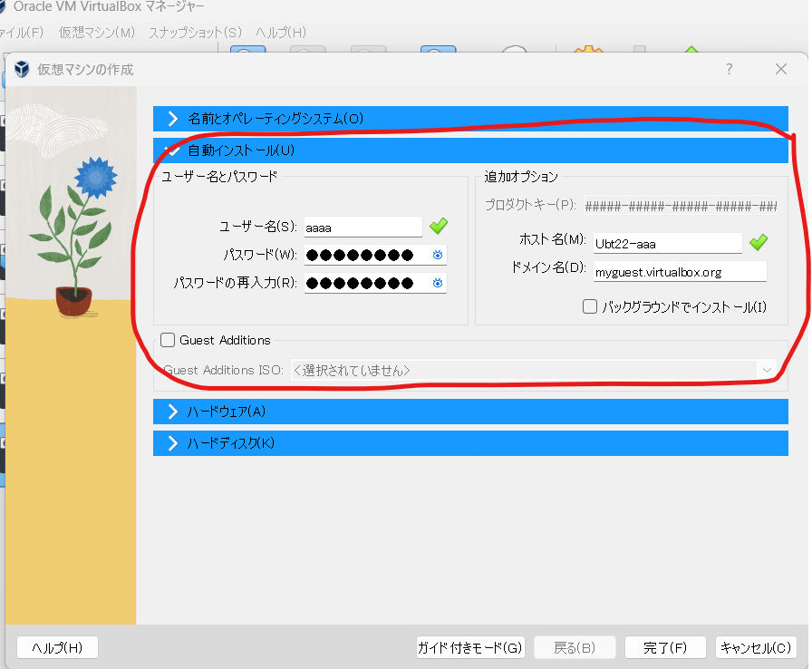The height and width of the screenshot is (669, 812).
Task: Check バックグラウンドでインストール(I) option
Action: (590, 306)
